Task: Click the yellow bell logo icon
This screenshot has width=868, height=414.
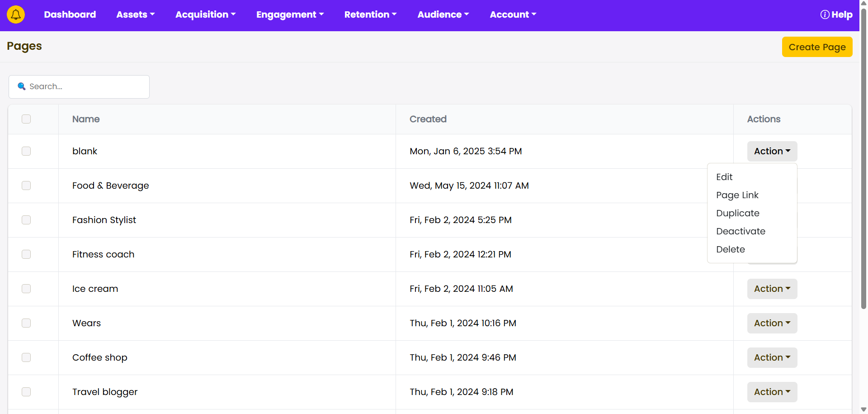Action: [x=16, y=14]
